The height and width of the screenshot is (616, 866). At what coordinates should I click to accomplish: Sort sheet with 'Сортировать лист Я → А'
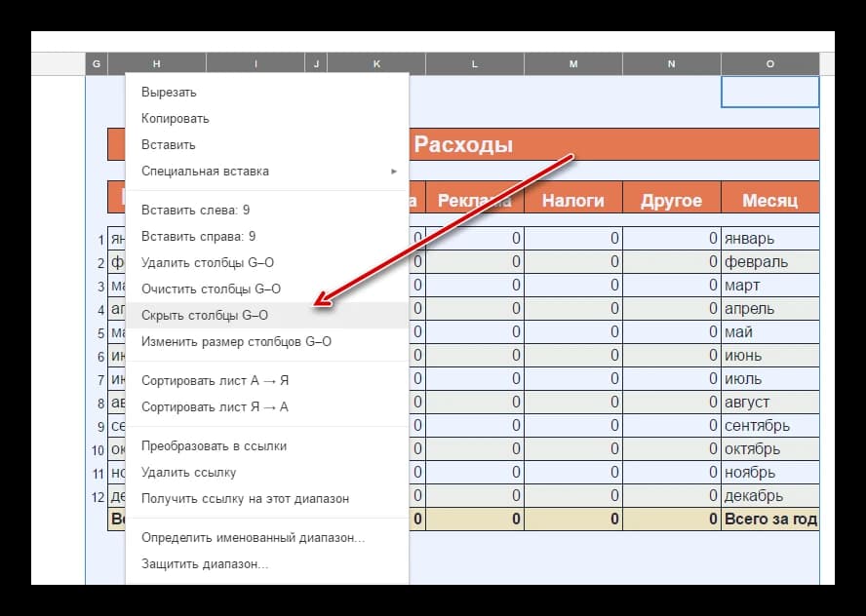pos(215,406)
